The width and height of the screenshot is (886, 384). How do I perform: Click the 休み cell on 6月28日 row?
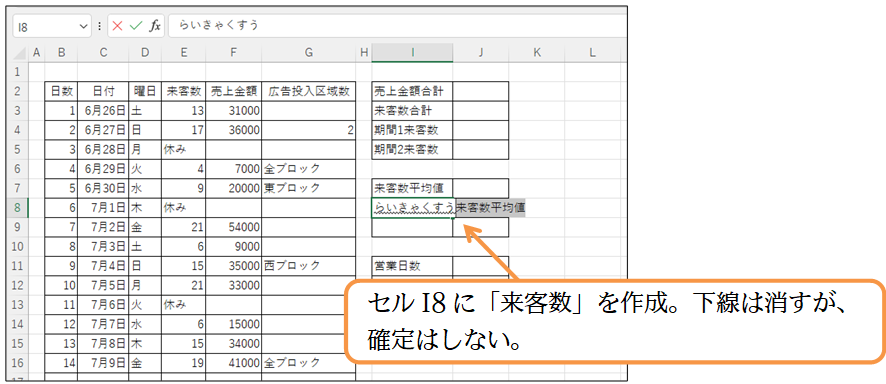click(183, 150)
